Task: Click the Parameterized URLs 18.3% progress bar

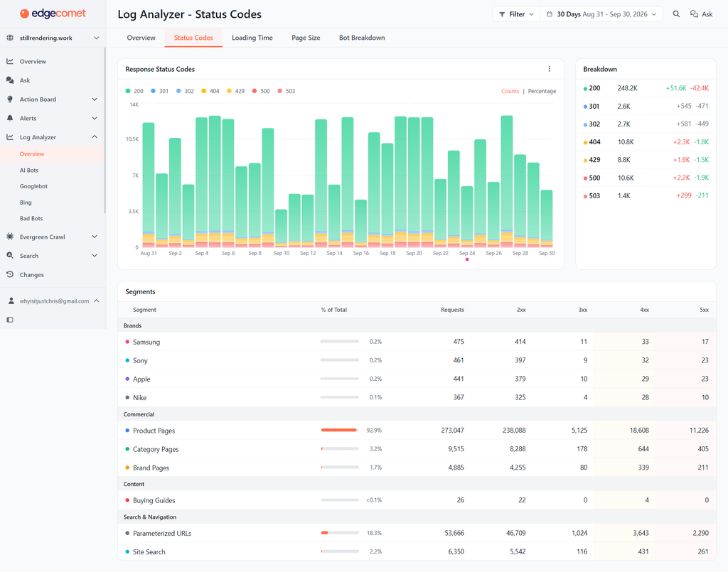Action: [x=340, y=533]
